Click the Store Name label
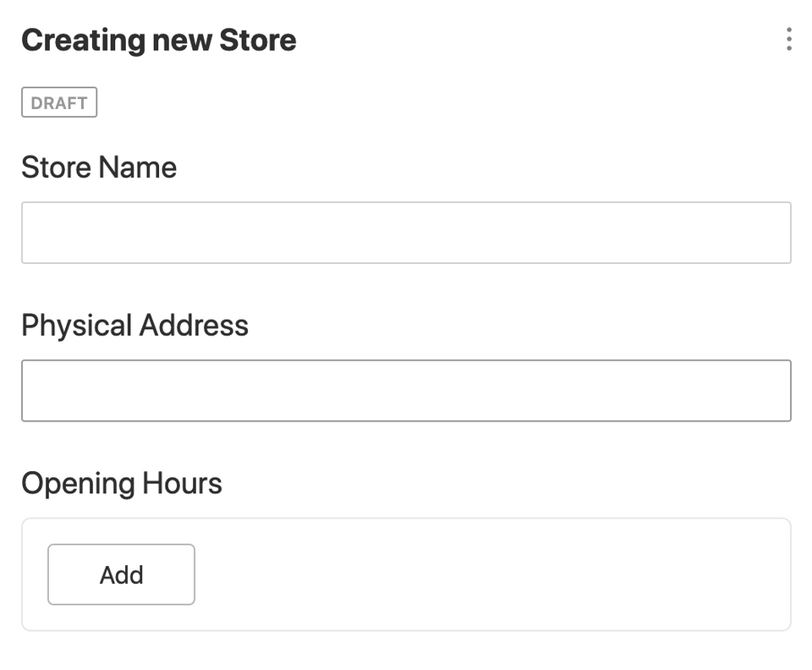Viewport: 812px width, 670px height. pyautogui.click(x=99, y=167)
